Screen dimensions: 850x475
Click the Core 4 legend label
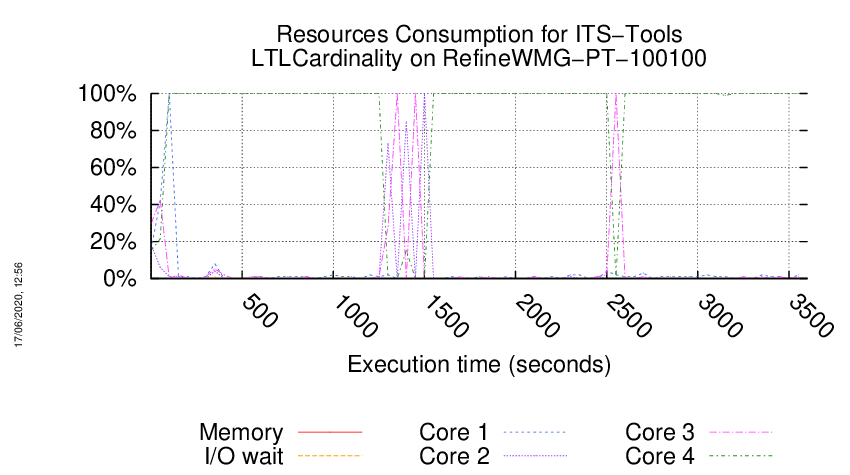pos(660,456)
